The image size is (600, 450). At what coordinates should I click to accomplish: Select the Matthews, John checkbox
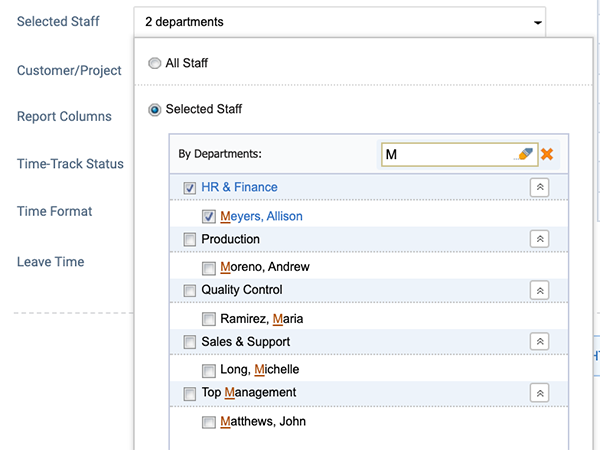pos(209,422)
